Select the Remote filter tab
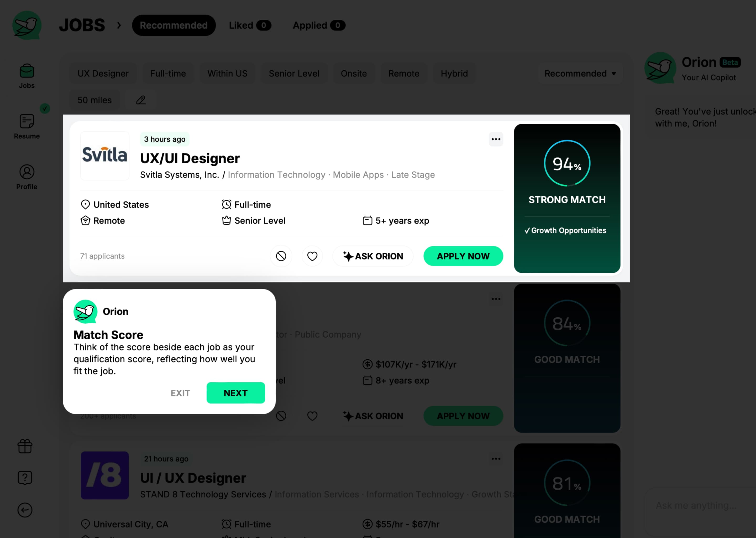Screen dimensions: 756x538 [x=403, y=73]
